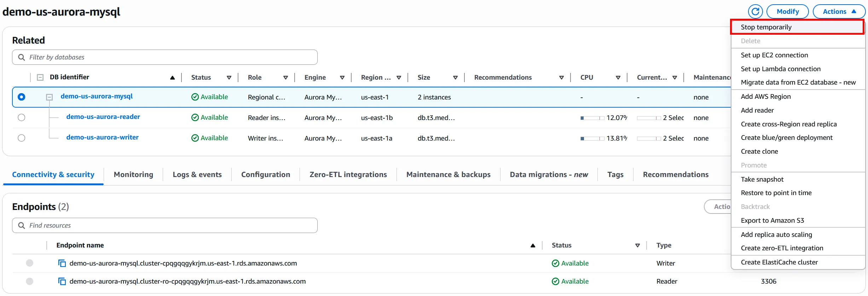Choose Set up Lambda connection

pyautogui.click(x=798, y=69)
